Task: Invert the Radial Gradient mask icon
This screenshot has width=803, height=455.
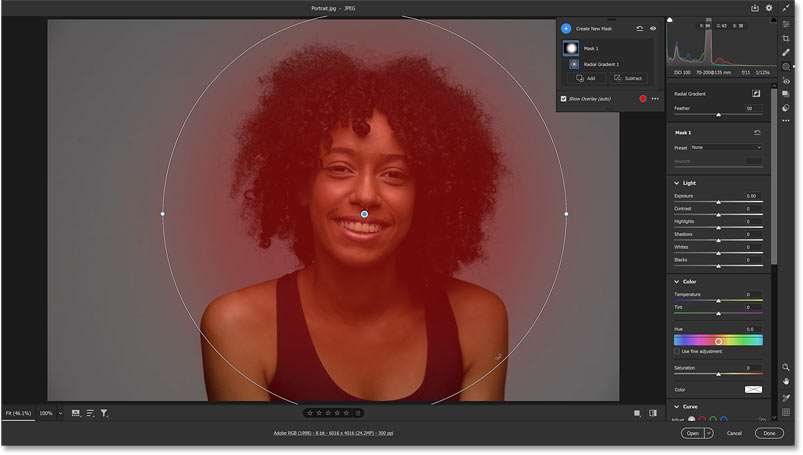Action: (756, 93)
